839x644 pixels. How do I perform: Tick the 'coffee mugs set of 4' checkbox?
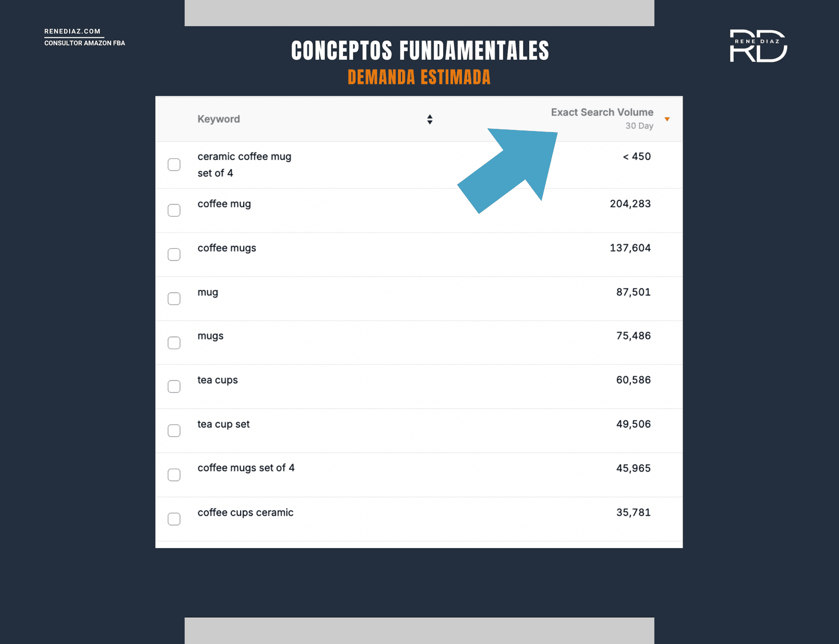pos(174,475)
